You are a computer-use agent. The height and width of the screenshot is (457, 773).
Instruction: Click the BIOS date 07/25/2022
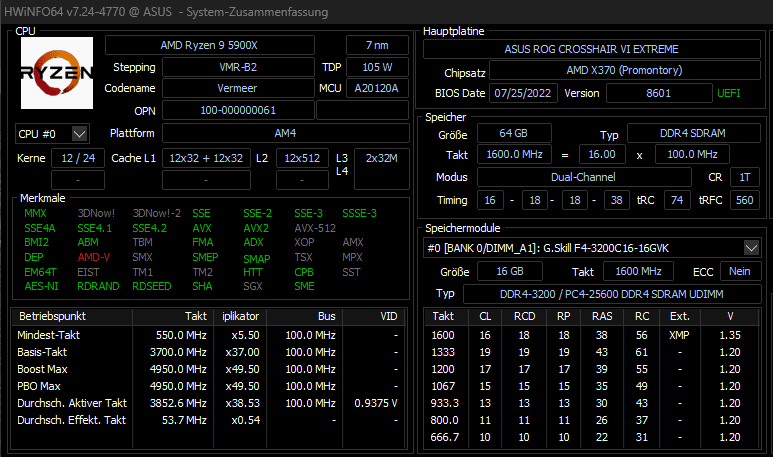[523, 93]
